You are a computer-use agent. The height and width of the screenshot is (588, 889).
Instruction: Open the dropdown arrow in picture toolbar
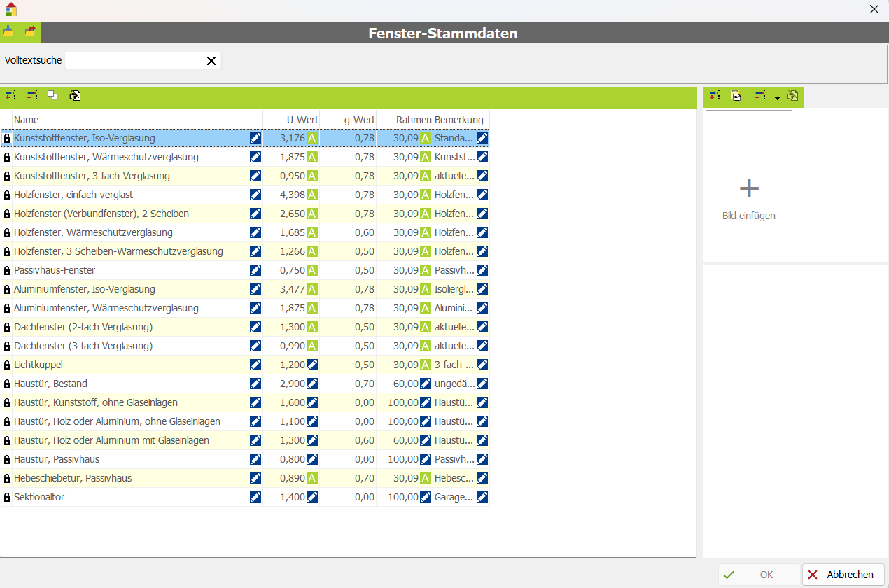[777, 98]
